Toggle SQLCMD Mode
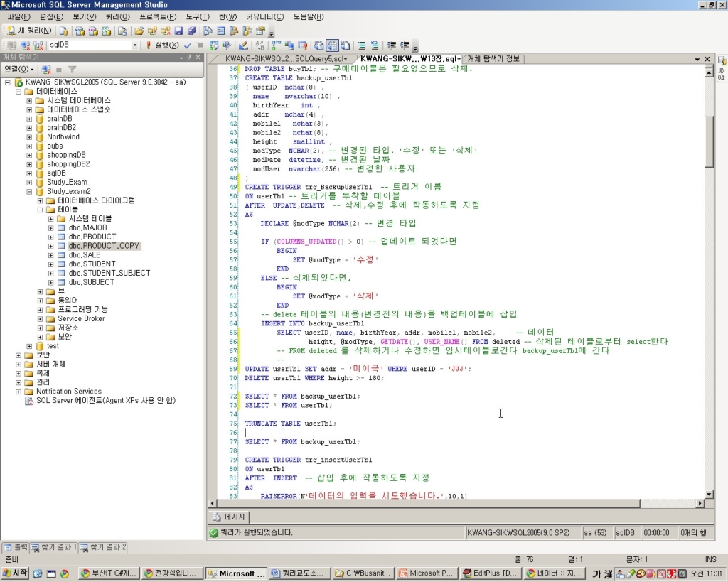The height and width of the screenshot is (582, 728). coord(302,45)
